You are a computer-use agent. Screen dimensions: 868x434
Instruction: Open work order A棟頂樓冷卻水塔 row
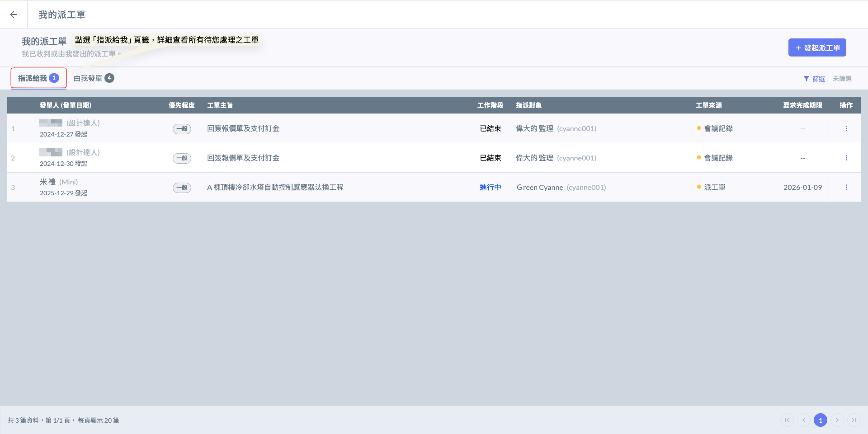(275, 187)
